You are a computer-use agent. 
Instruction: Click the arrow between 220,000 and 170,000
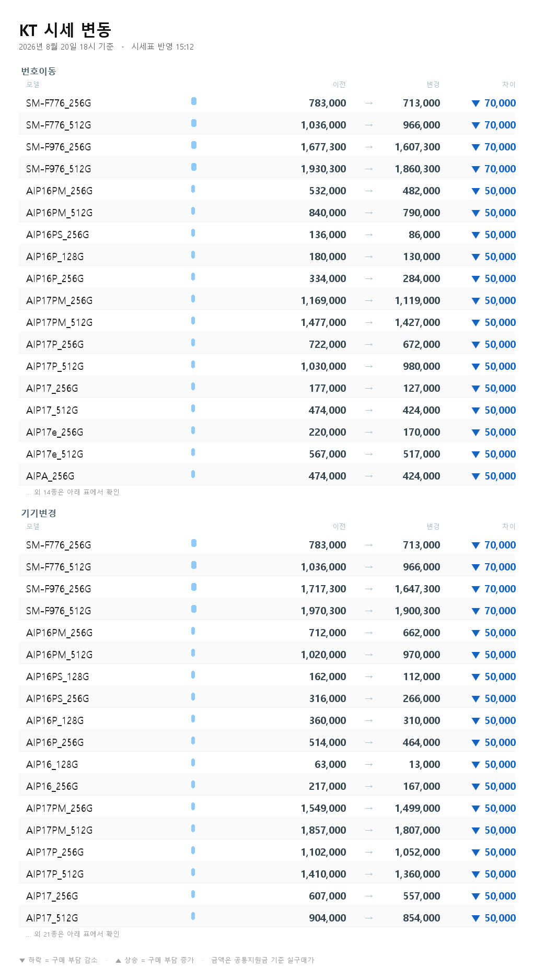369,433
